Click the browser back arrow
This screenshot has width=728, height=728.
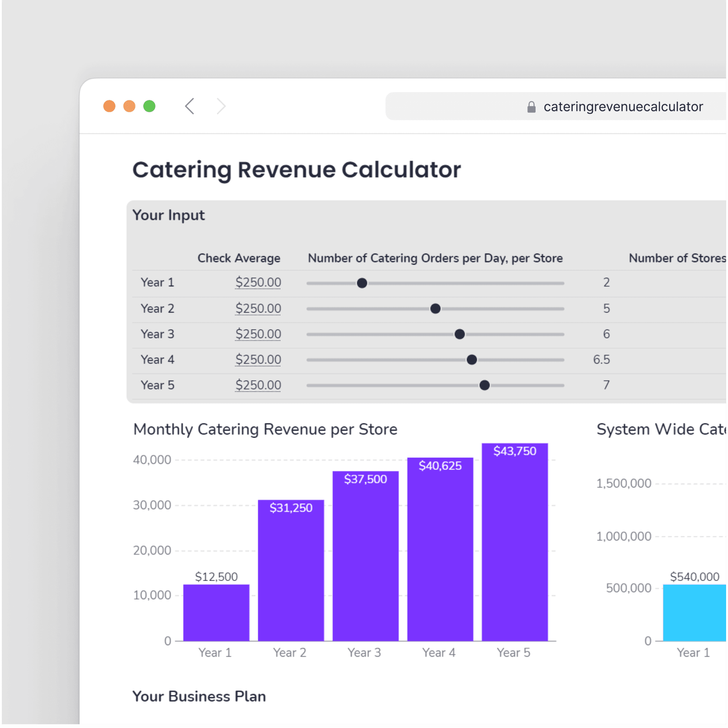190,106
